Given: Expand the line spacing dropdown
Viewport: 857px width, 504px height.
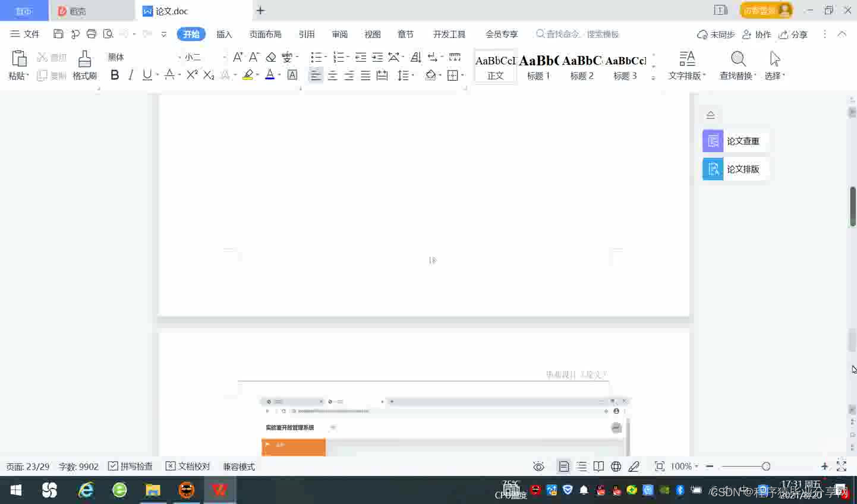Looking at the screenshot, I should coord(413,75).
